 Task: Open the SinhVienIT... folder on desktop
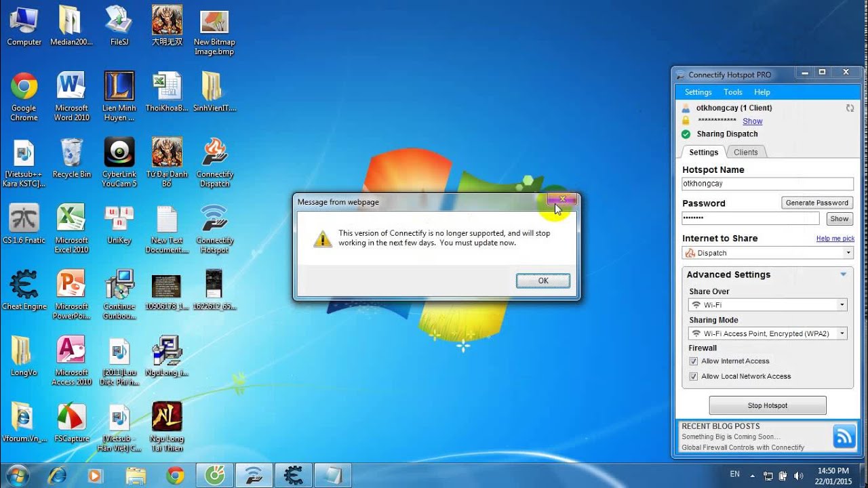(214, 91)
